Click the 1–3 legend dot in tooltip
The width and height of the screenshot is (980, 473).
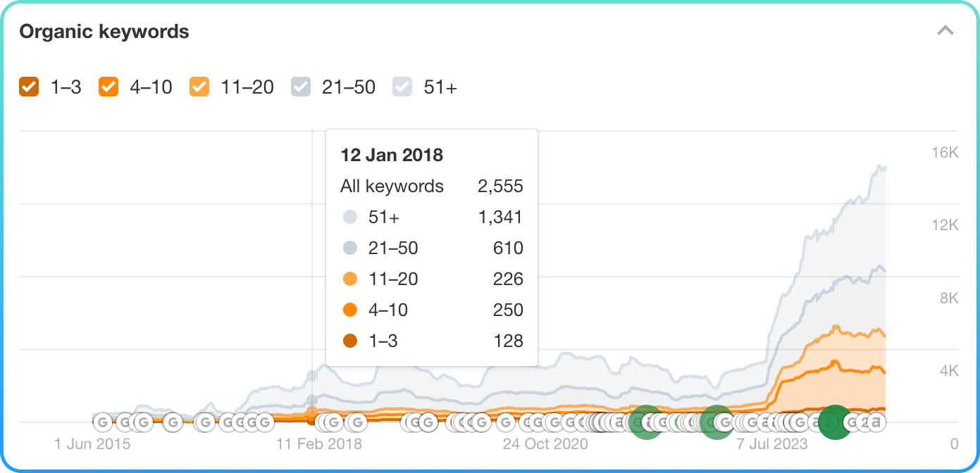[350, 341]
